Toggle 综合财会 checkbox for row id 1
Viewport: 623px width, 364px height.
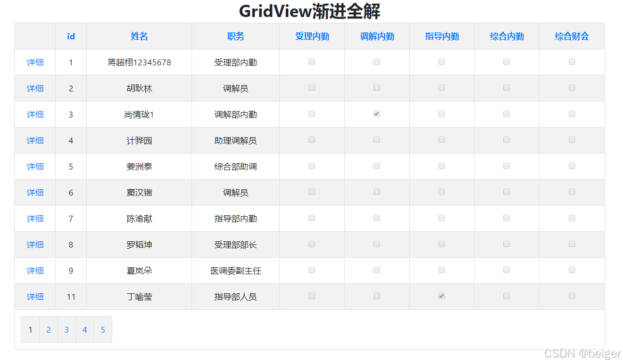572,62
